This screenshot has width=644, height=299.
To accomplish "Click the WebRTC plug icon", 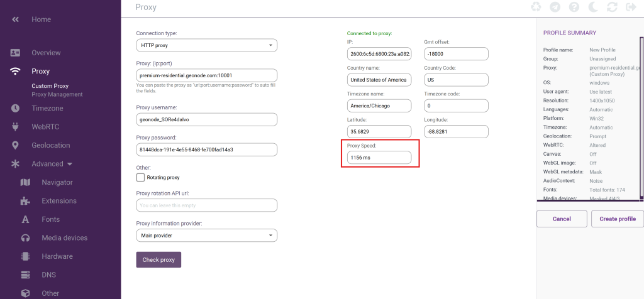I will tap(16, 127).
